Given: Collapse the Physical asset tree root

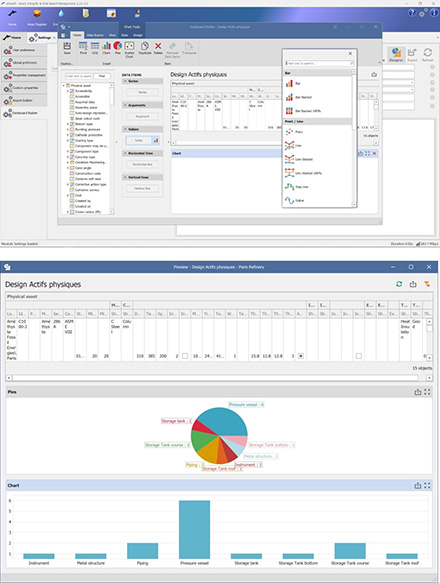Looking at the screenshot, I should tap(64, 86).
